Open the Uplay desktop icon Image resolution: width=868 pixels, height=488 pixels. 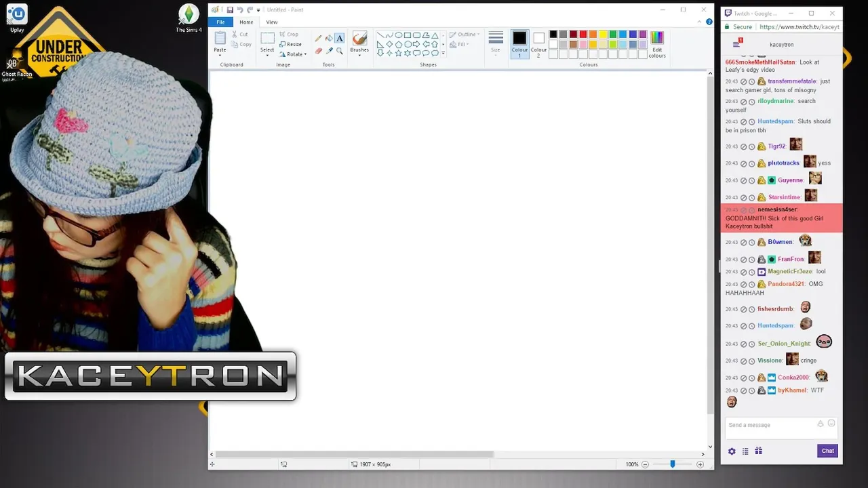point(17,18)
